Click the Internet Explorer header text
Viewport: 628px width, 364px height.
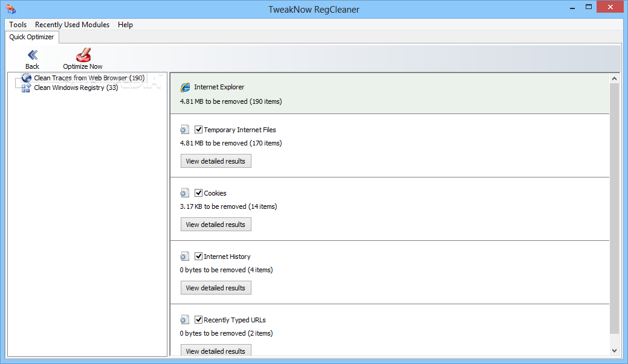(x=219, y=87)
